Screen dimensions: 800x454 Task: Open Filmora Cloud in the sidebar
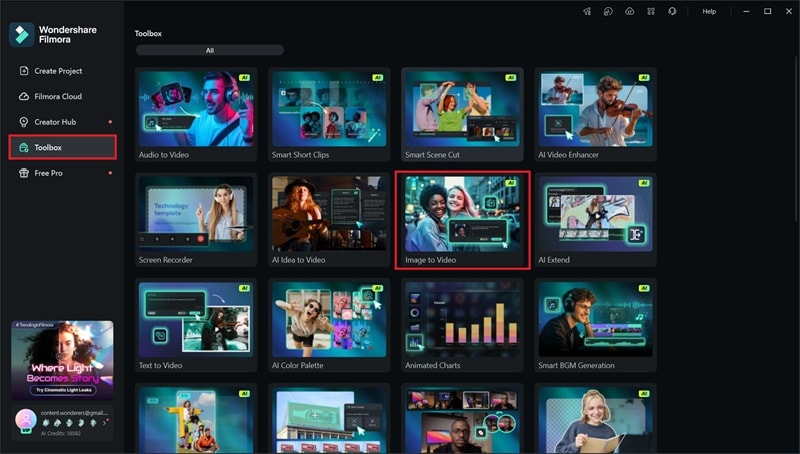click(x=62, y=96)
